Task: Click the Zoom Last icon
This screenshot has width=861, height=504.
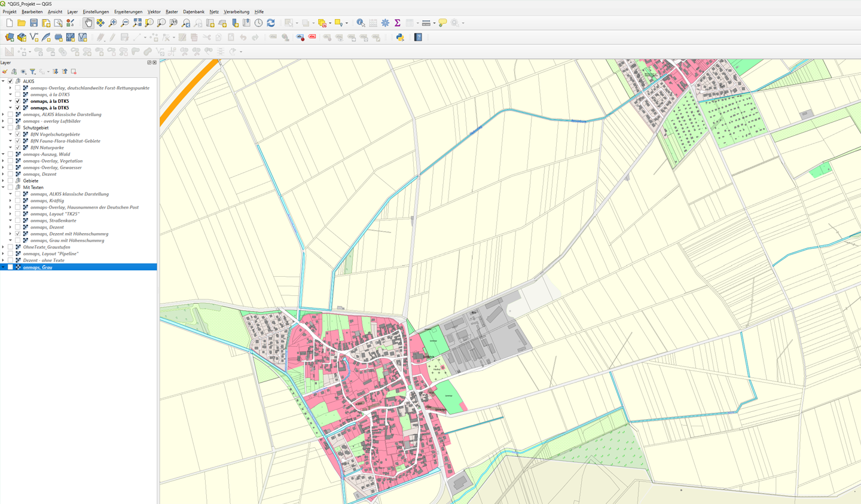Action: click(x=186, y=23)
